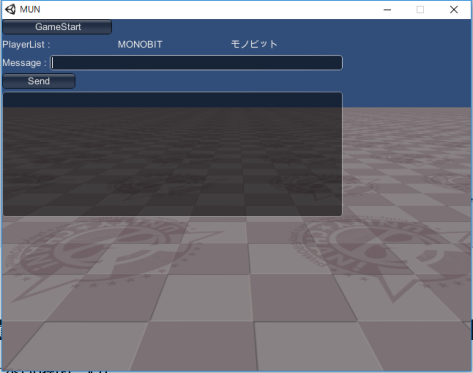Focus the Message text input field
Viewport: 473px width, 373px height.
pos(196,63)
